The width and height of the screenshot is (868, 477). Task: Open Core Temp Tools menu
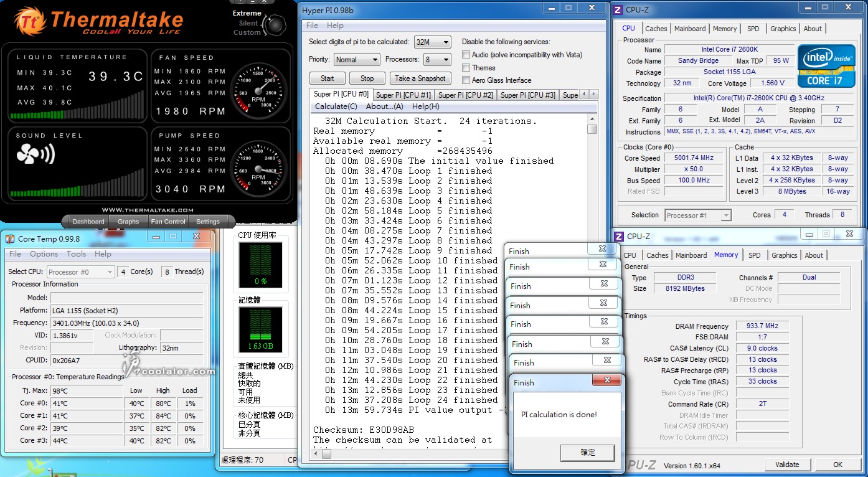(x=76, y=254)
